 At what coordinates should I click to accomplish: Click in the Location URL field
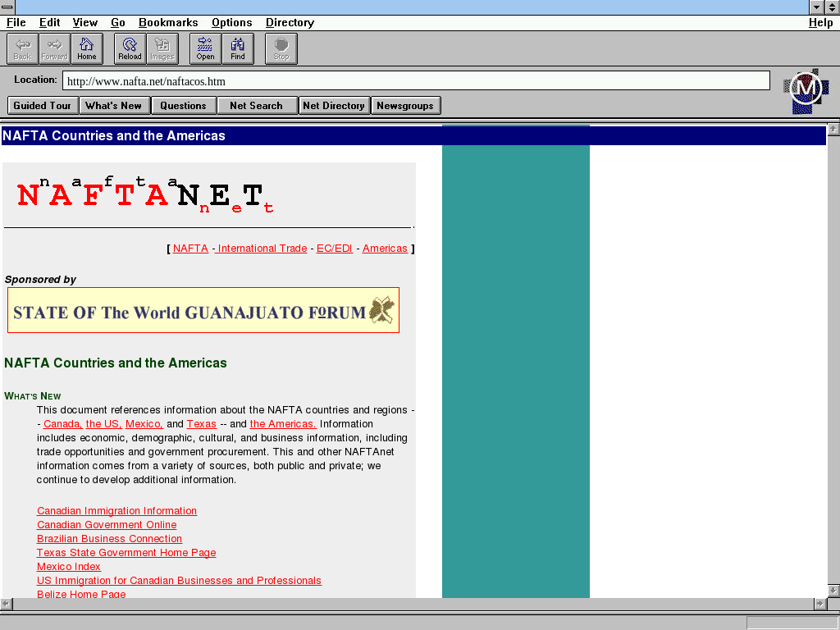416,81
